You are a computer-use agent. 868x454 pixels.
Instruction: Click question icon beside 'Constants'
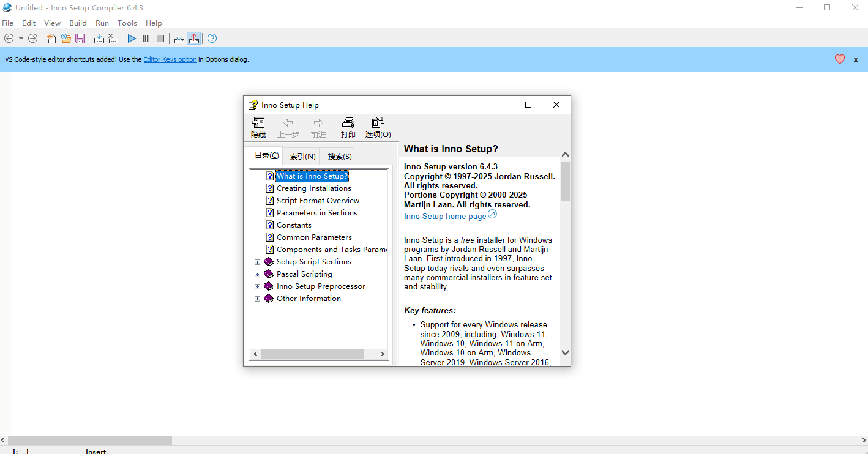tap(270, 225)
